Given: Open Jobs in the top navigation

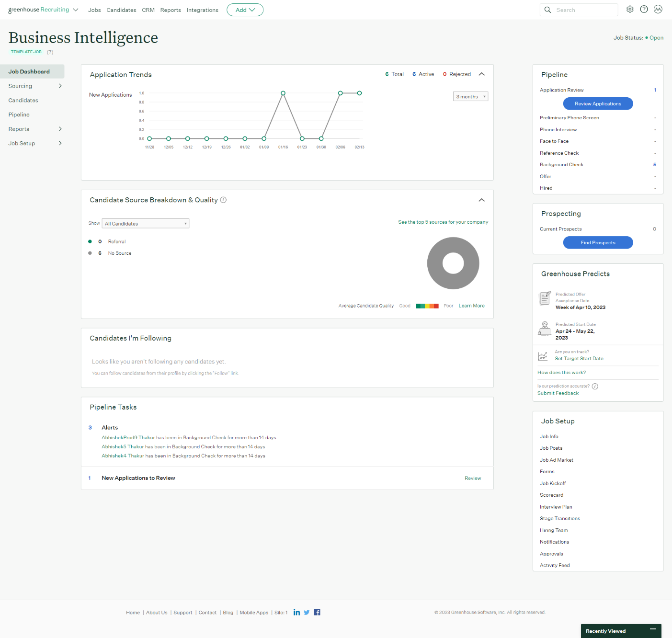Looking at the screenshot, I should pyautogui.click(x=94, y=10).
